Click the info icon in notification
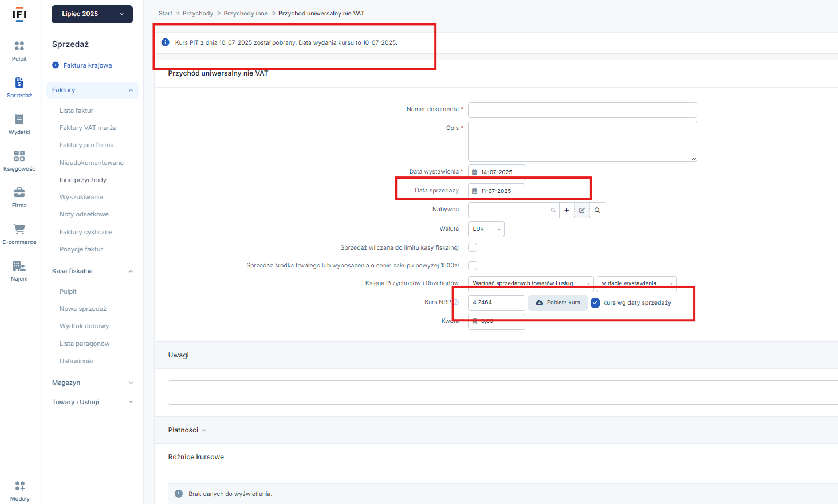 point(166,42)
